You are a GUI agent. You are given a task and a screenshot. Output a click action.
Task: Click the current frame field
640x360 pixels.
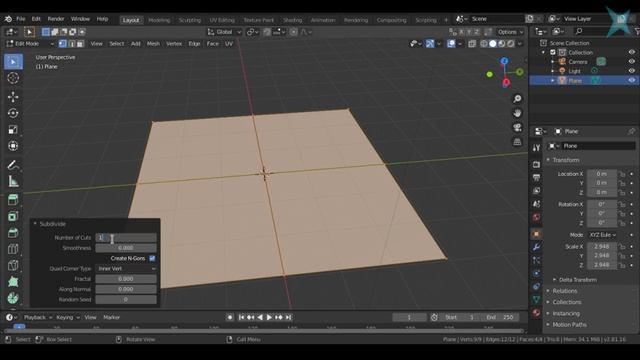(409, 317)
